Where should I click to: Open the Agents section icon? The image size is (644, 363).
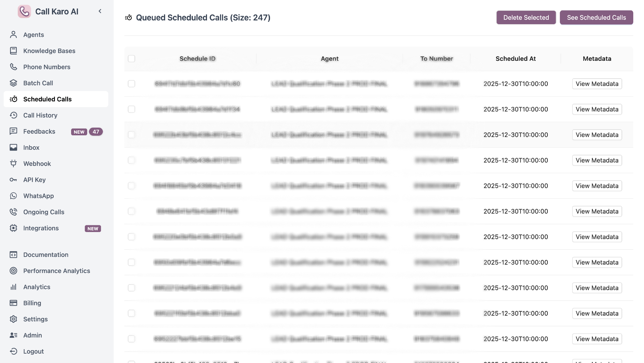click(x=13, y=35)
